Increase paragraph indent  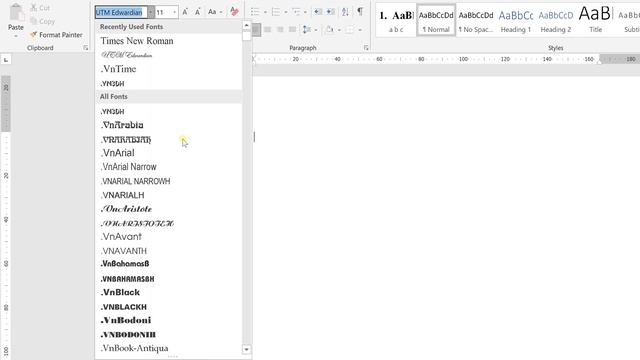[331, 12]
